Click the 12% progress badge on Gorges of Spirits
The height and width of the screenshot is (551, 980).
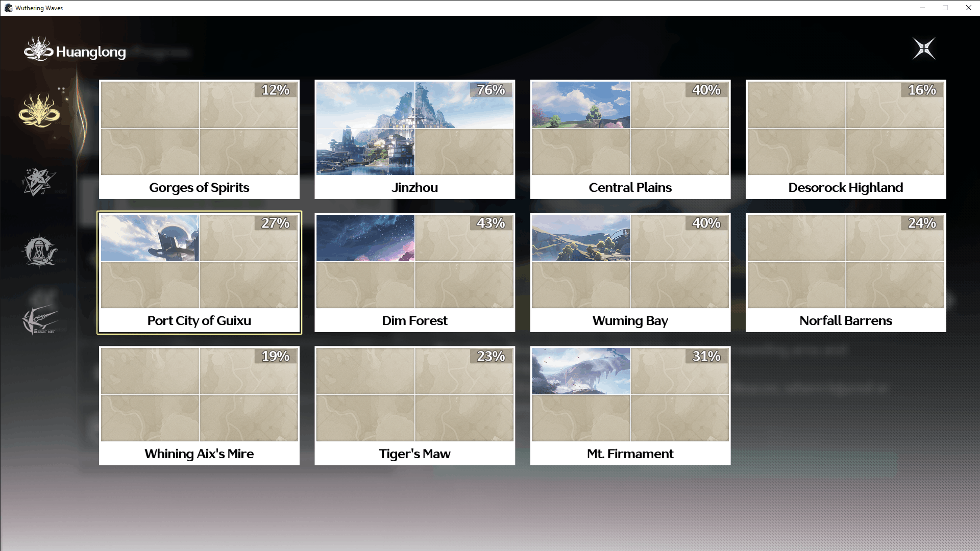tap(276, 90)
